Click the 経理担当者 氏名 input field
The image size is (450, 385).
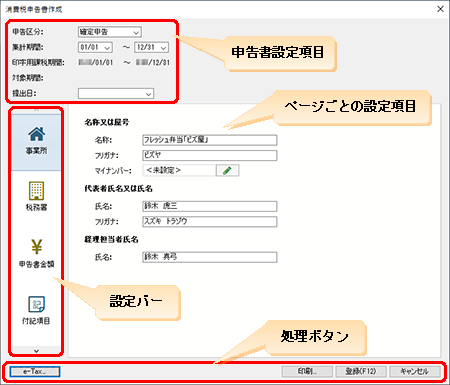pos(210,257)
